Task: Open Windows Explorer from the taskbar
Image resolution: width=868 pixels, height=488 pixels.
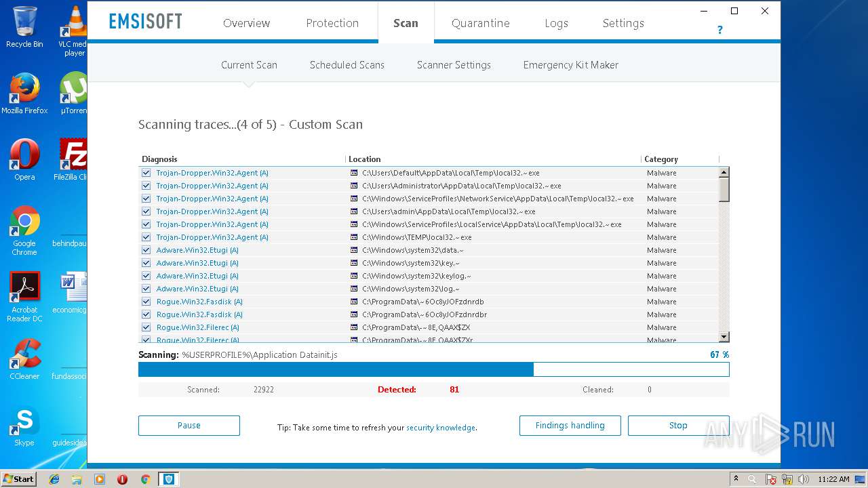Action: pos(77,479)
